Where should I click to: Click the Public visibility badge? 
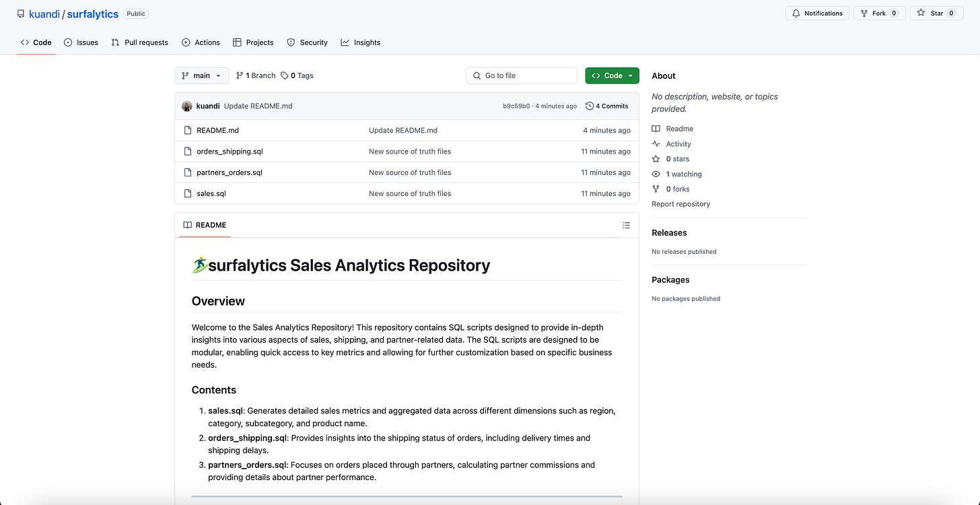click(136, 13)
